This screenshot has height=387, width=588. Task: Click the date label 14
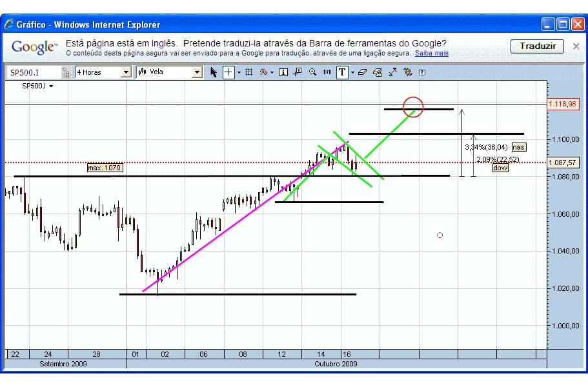click(321, 354)
